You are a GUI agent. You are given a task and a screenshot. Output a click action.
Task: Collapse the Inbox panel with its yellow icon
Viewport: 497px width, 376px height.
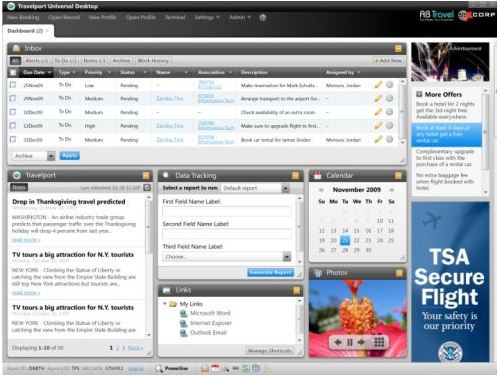(x=398, y=49)
